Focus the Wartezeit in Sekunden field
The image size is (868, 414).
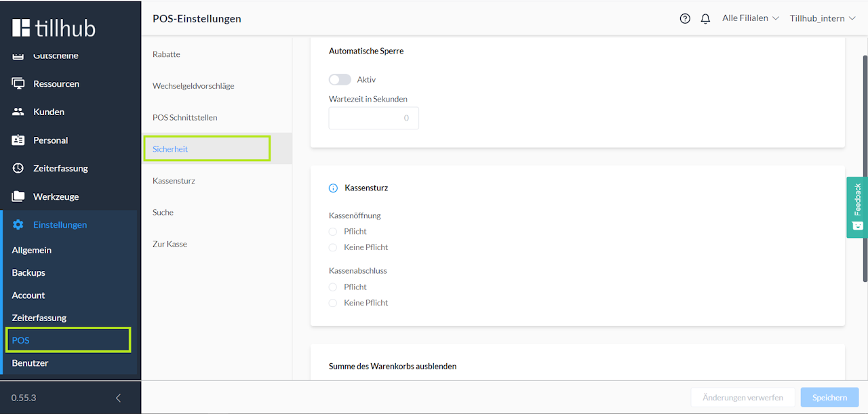click(x=374, y=118)
